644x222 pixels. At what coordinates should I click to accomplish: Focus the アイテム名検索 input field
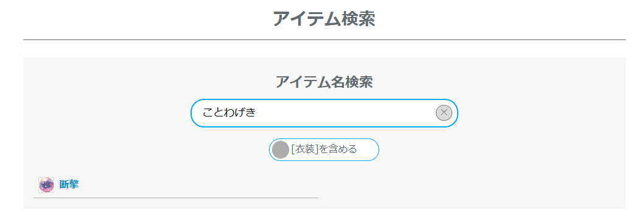pyautogui.click(x=324, y=113)
